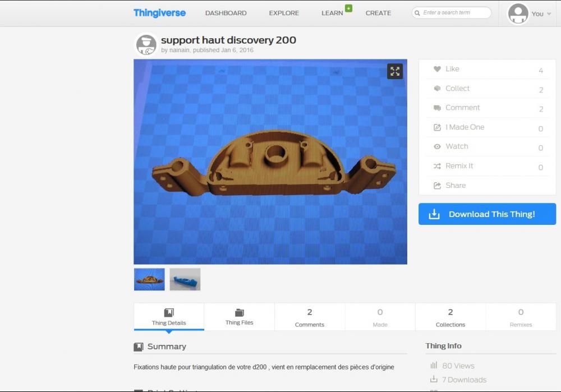Click the Remix It label
The width and height of the screenshot is (561, 392).
tap(459, 166)
